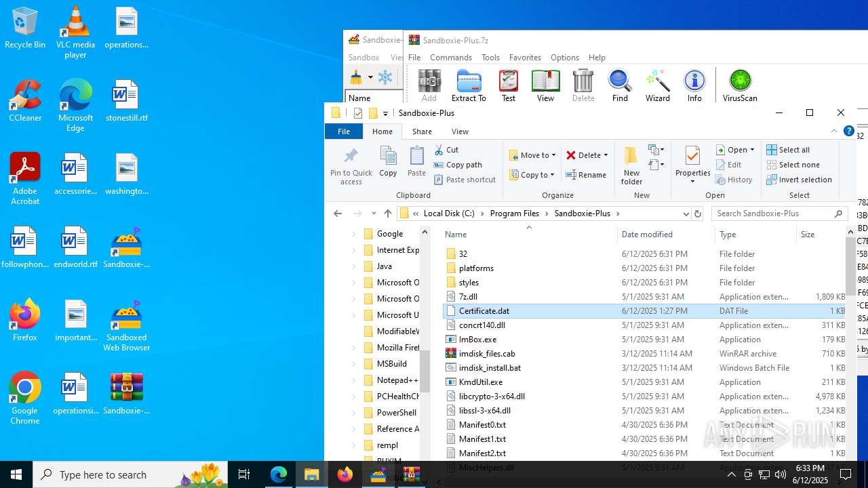This screenshot has width=868, height=488.
Task: Open CCleaner desktop shortcut
Action: [x=25, y=102]
